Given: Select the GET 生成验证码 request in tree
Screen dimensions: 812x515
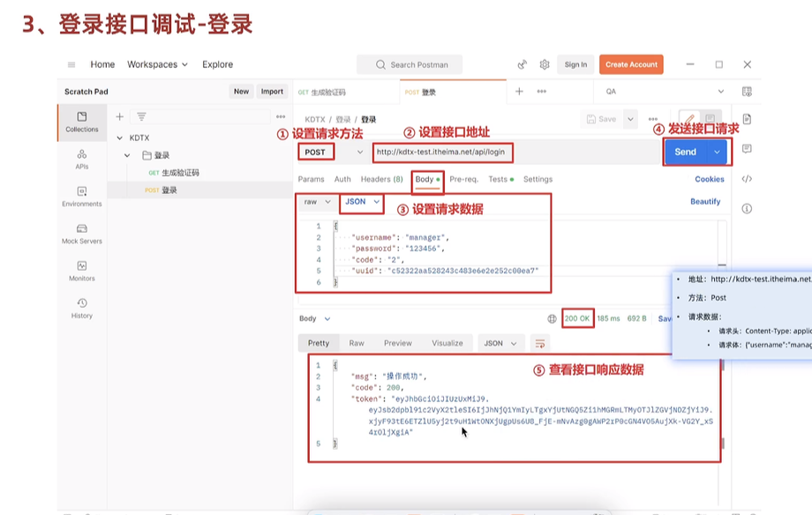Looking at the screenshot, I should [x=174, y=173].
